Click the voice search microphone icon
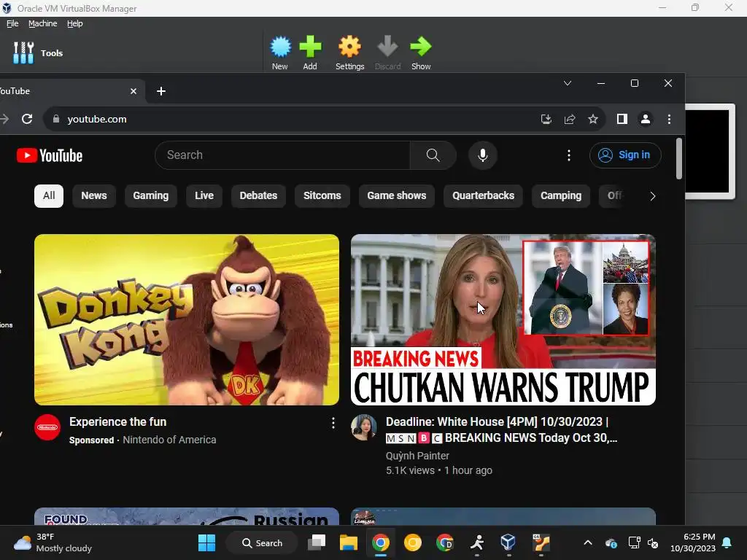Screen dimensions: 747x560 (x=483, y=155)
